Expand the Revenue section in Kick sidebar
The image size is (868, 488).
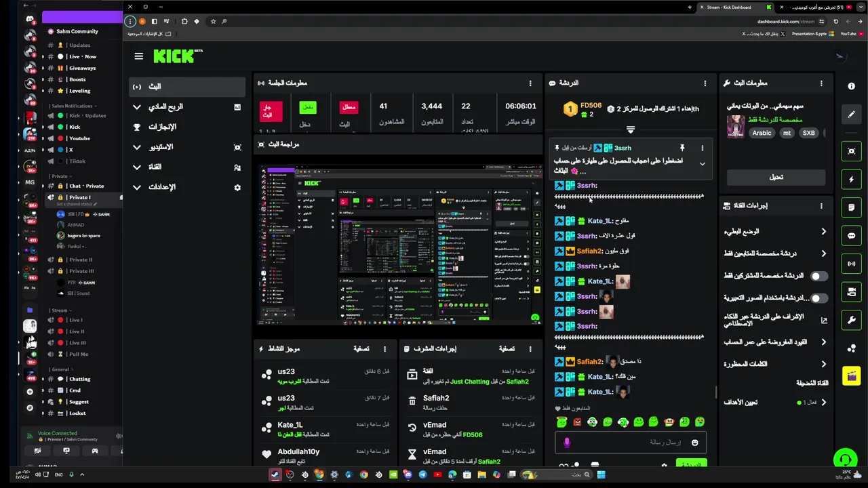pyautogui.click(x=137, y=107)
